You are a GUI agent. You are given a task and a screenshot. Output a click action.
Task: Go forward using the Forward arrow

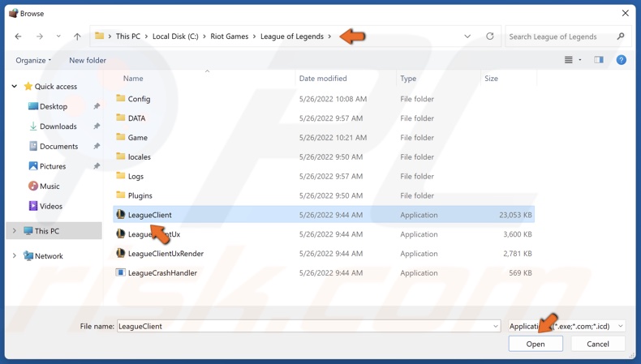40,36
